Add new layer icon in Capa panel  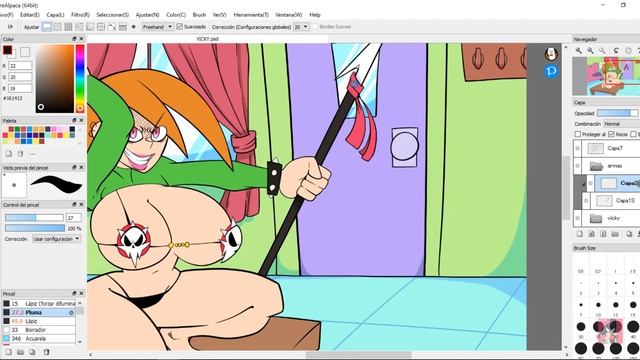click(580, 234)
